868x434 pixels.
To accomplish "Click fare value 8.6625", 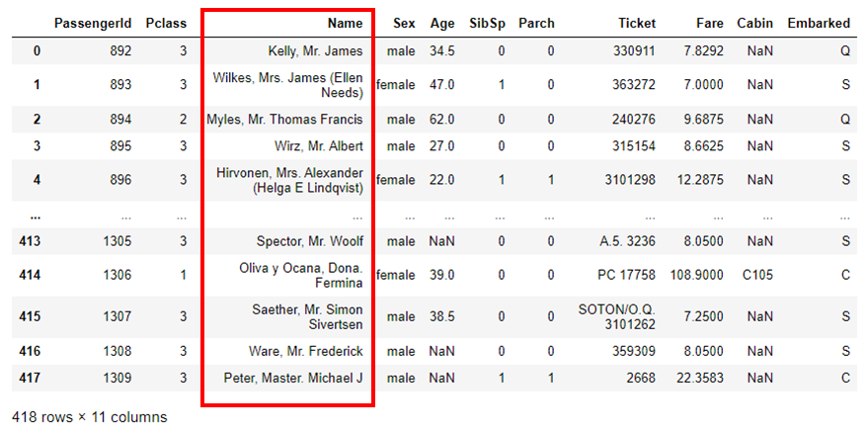I will (x=704, y=146).
